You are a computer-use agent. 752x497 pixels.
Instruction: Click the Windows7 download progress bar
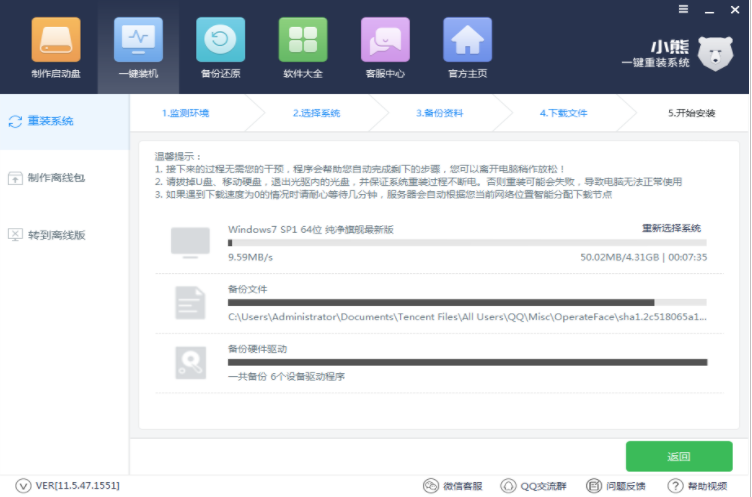[x=466, y=243]
